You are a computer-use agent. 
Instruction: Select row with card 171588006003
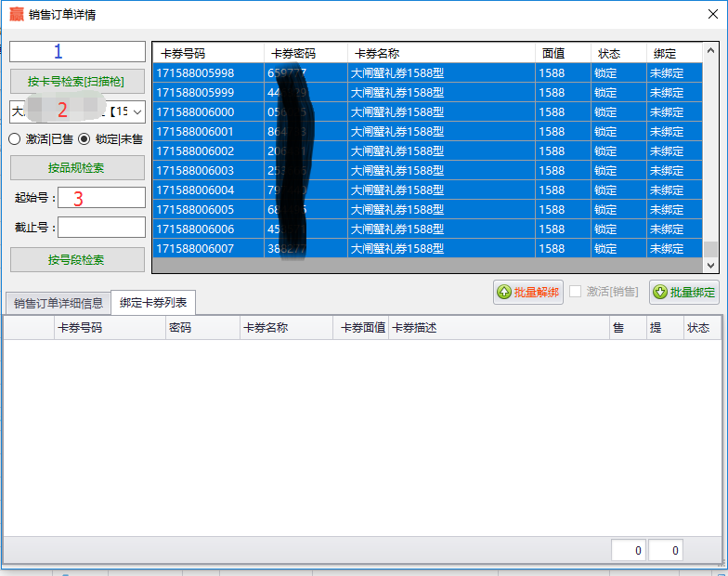click(427, 171)
